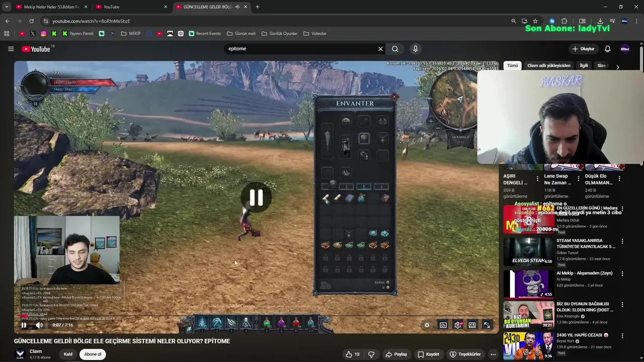The width and height of the screenshot is (644, 362).
Task: Click the Kaydet save button
Action: pos(428,354)
